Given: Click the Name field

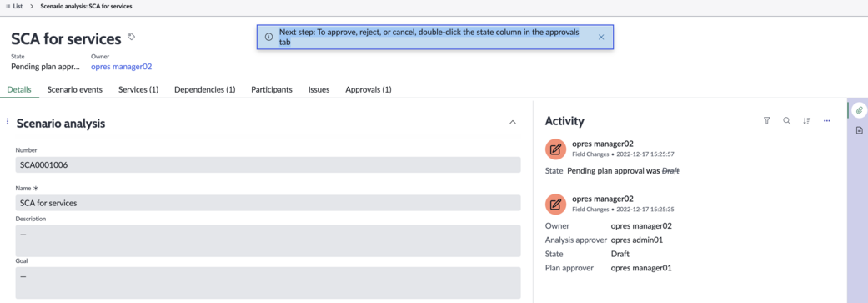Looking at the screenshot, I should tap(268, 203).
